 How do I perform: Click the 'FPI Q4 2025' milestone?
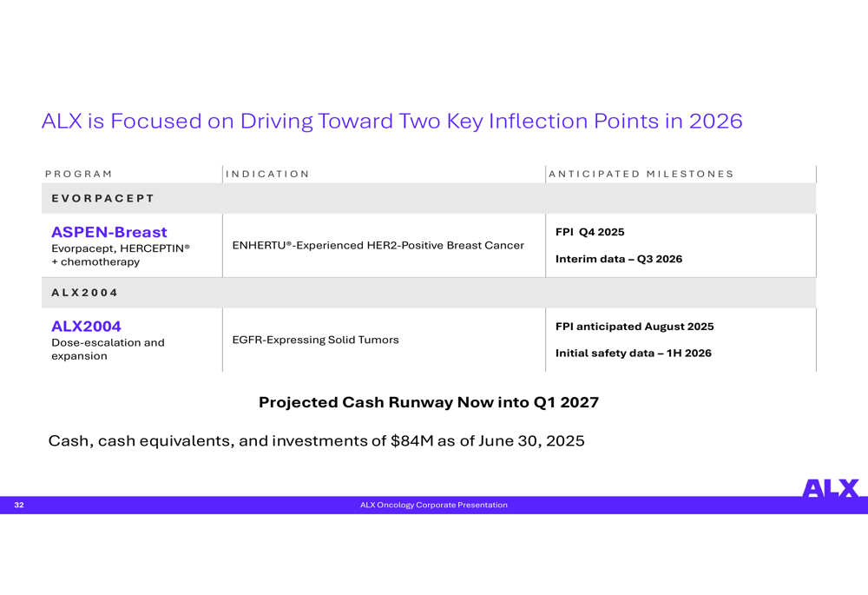pos(589,232)
